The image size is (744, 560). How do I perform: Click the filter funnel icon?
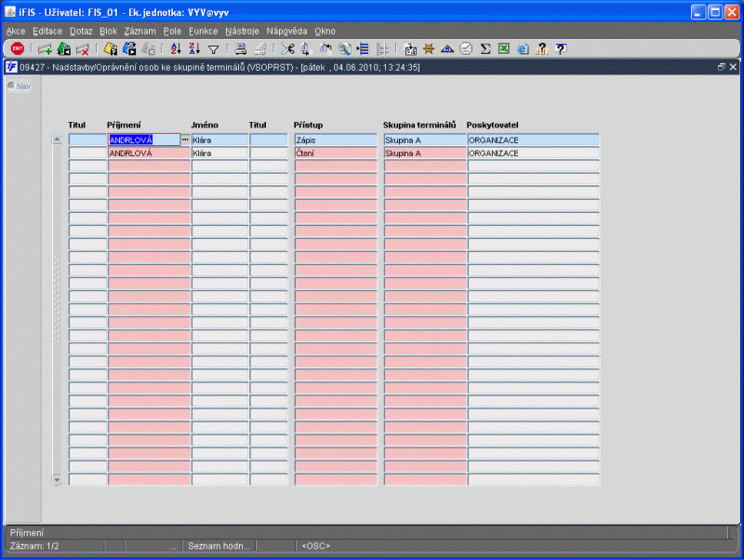click(214, 49)
